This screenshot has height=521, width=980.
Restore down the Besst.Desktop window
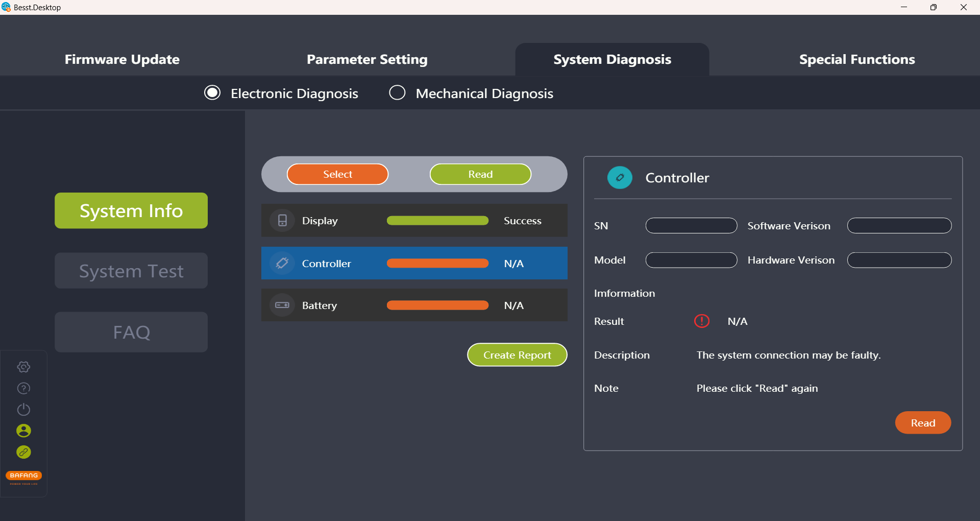click(934, 7)
